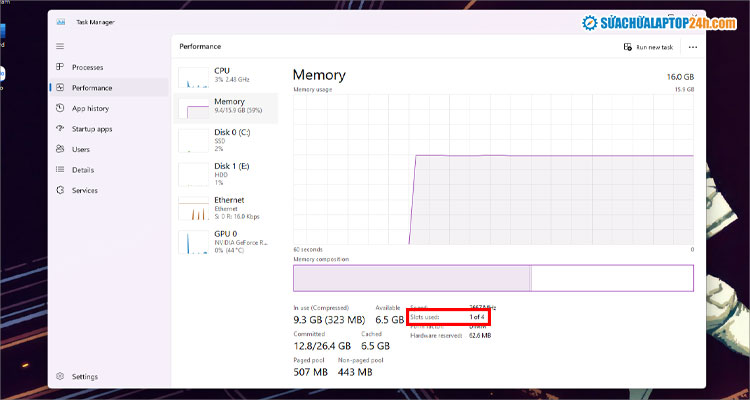Open the three-dot more options menu
The width and height of the screenshot is (750, 400).
coord(692,47)
